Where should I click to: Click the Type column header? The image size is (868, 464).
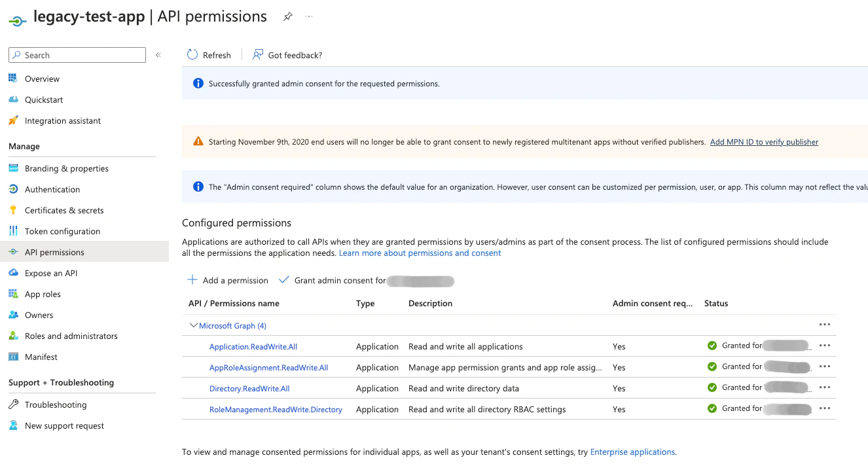tap(365, 304)
